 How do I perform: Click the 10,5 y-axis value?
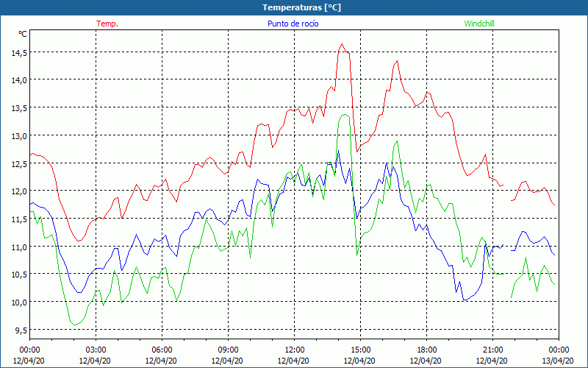[x=19, y=275]
